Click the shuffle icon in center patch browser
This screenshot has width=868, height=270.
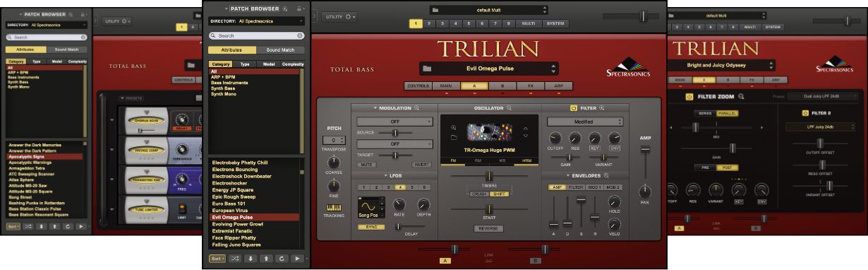click(x=236, y=259)
